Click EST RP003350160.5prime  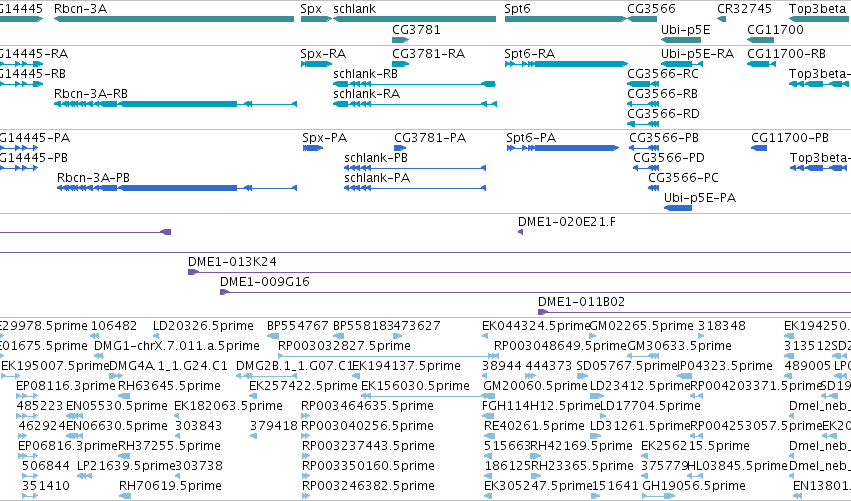click(368, 466)
